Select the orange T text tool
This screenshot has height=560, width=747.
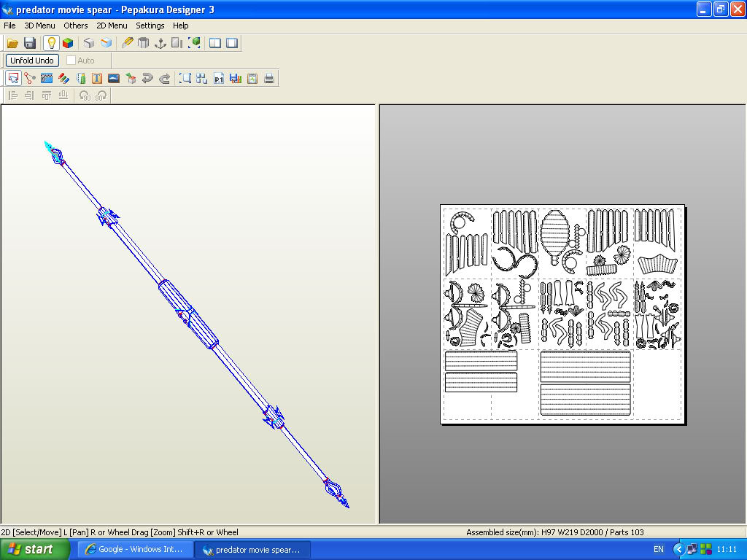pos(97,79)
